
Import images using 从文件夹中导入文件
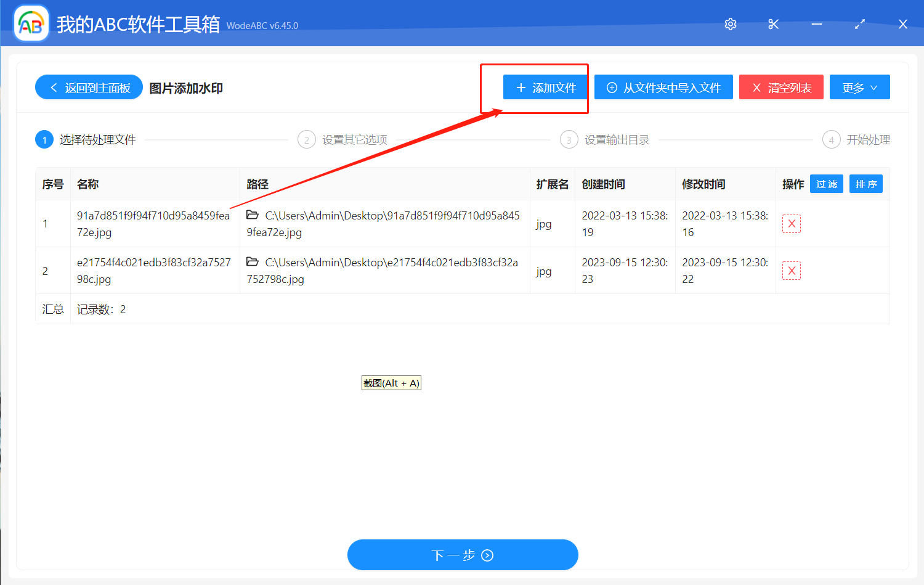tap(663, 87)
